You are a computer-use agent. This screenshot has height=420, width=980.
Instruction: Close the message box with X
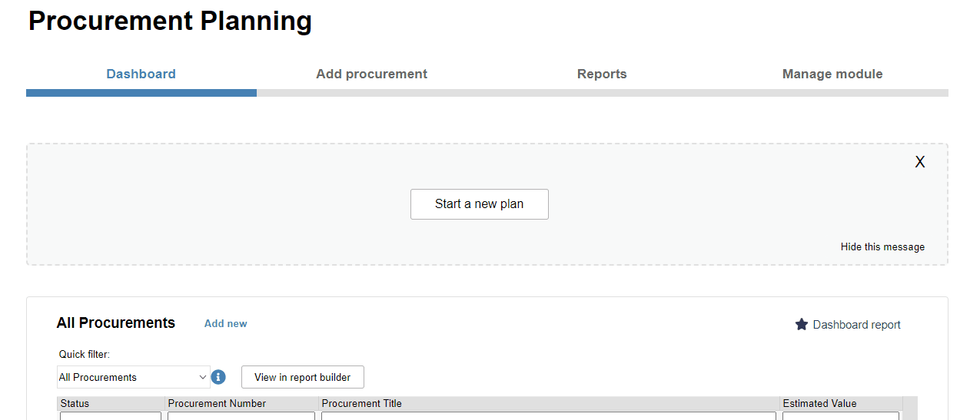coord(920,162)
